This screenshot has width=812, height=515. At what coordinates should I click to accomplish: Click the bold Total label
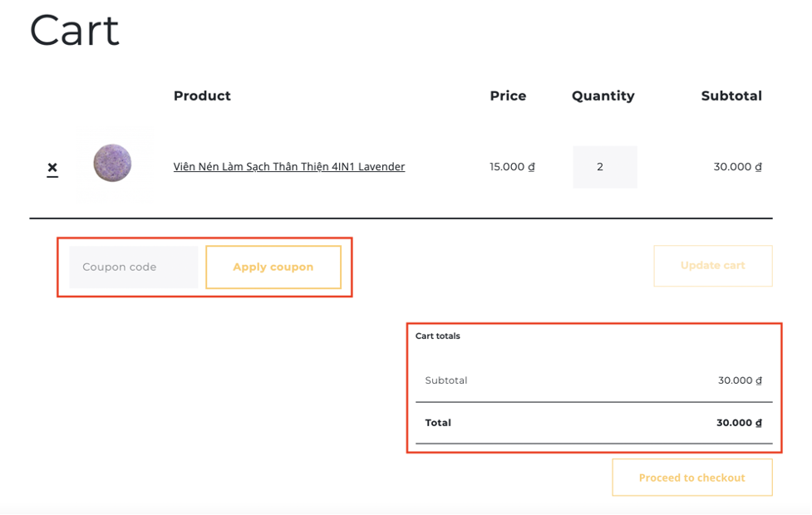click(438, 423)
